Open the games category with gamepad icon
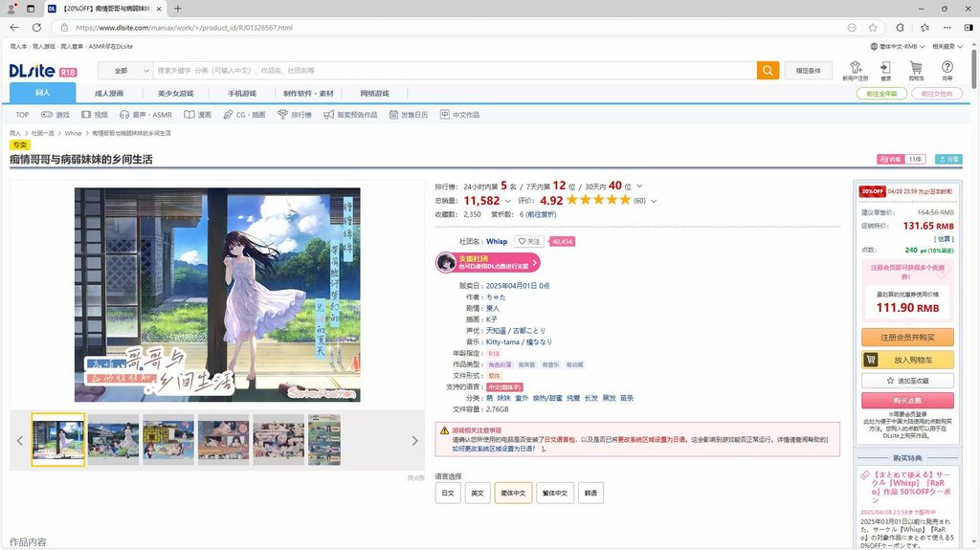 tap(55, 115)
